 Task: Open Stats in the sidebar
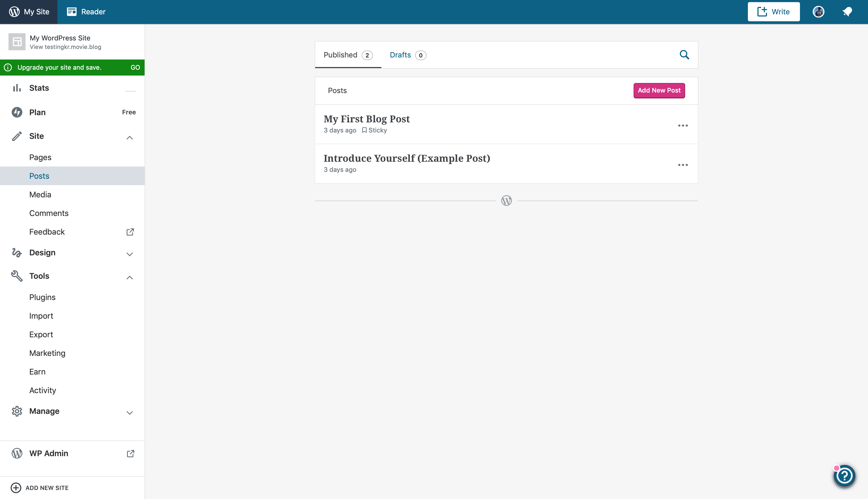(x=72, y=88)
